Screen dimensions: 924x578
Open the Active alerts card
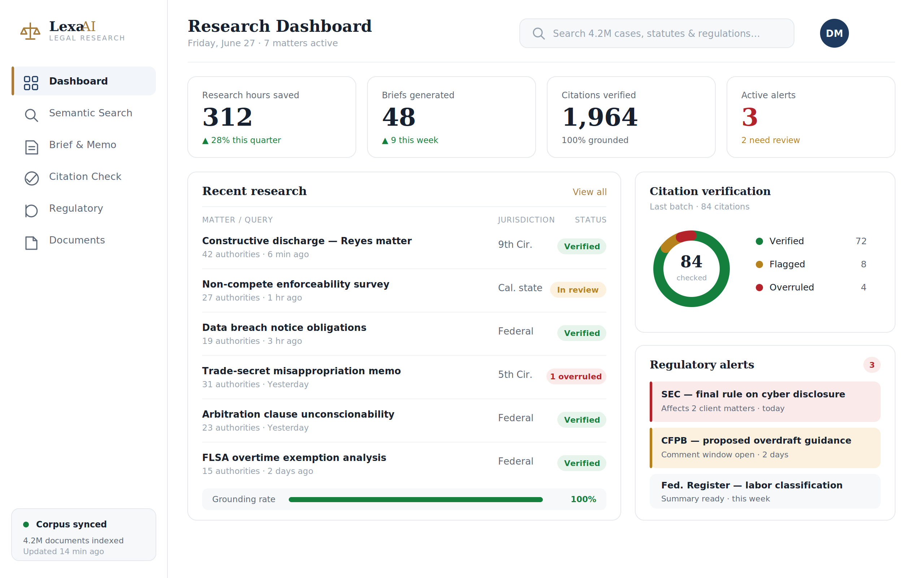click(811, 117)
